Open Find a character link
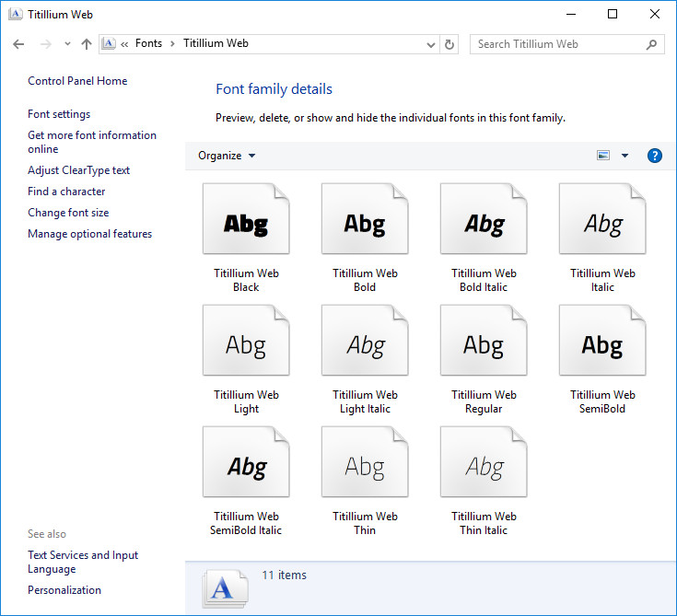677x616 pixels. [66, 192]
